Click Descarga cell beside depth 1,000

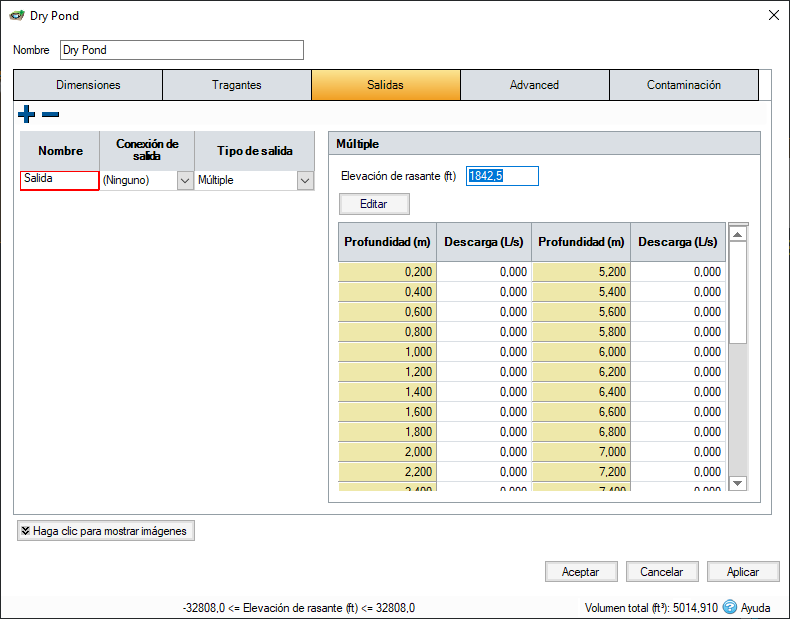click(x=484, y=352)
